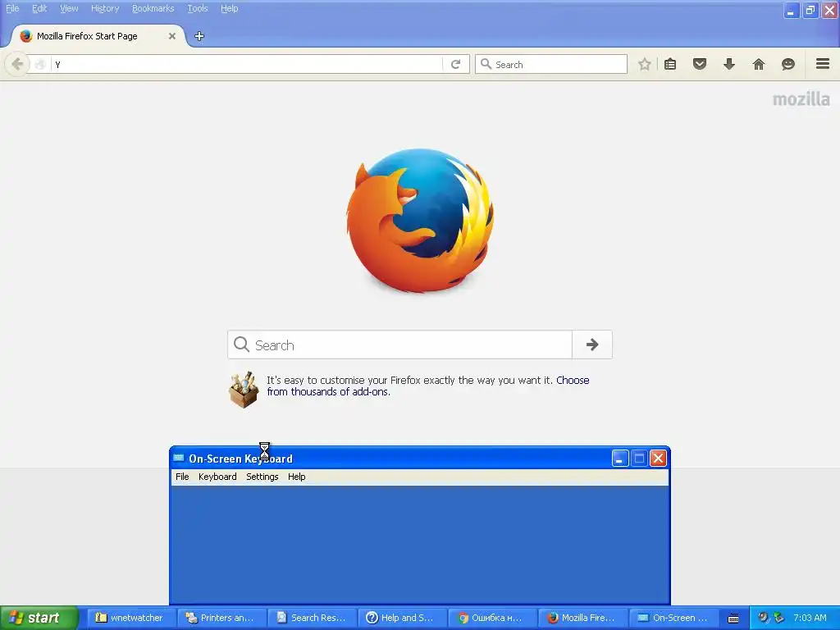Open the Pocket icon in Firefox toolbar
This screenshot has width=840, height=630.
(x=700, y=64)
